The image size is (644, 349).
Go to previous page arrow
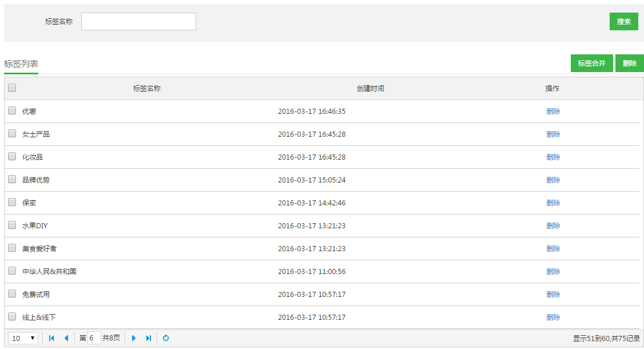pyautogui.click(x=66, y=338)
